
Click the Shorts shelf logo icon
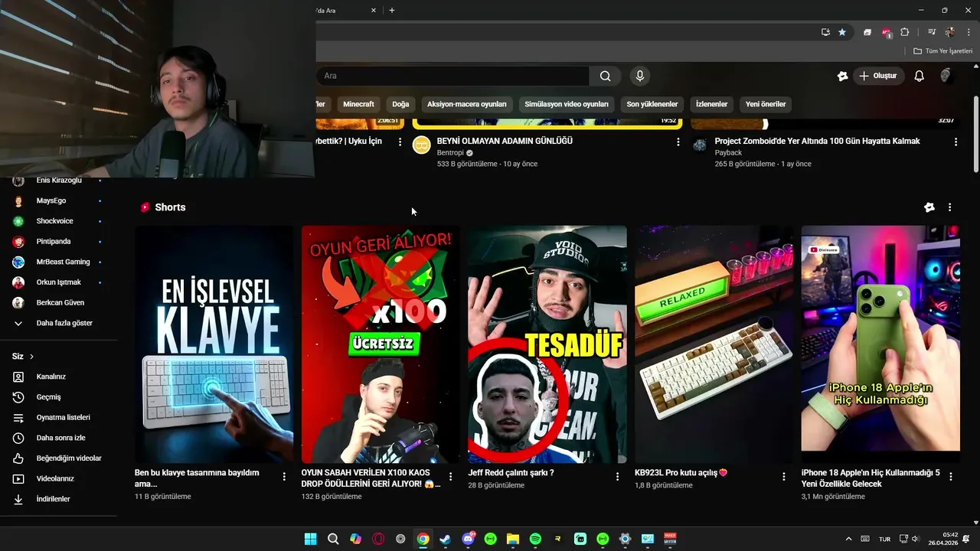(145, 207)
